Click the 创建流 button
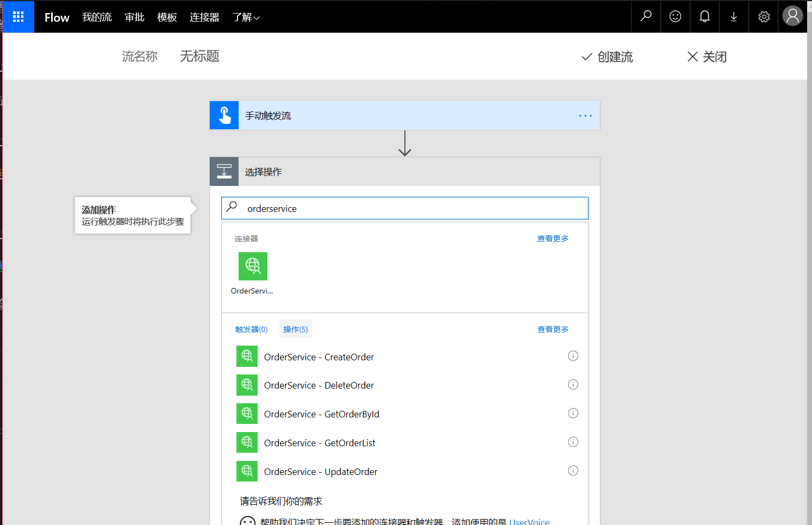Viewport: 812px width, 525px height. pos(607,57)
